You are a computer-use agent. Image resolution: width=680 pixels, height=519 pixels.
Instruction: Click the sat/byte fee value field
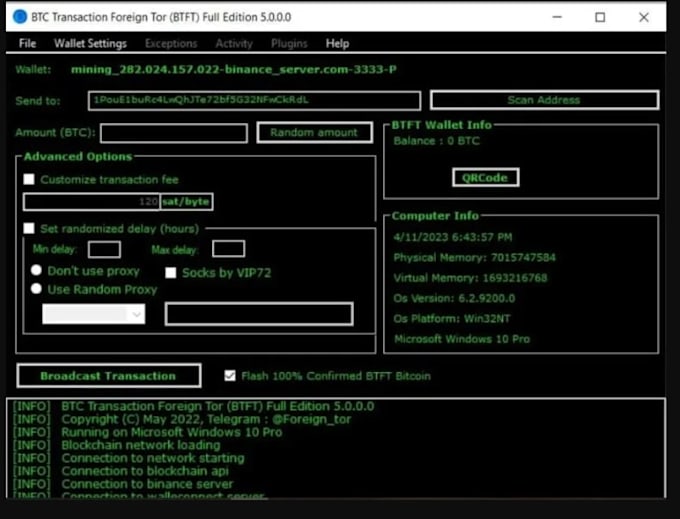coord(92,202)
